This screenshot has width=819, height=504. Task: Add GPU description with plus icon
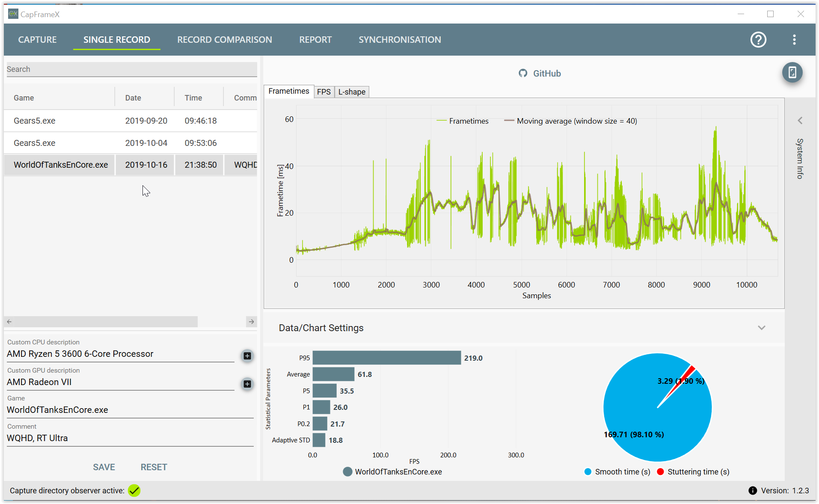click(247, 384)
